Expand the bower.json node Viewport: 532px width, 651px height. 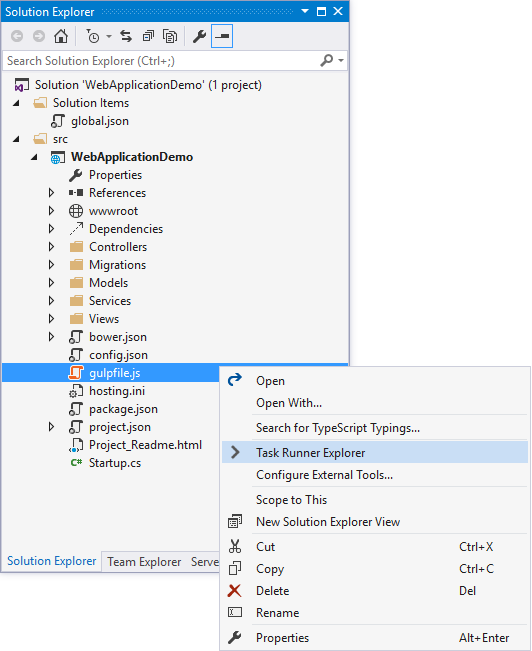[x=51, y=337]
